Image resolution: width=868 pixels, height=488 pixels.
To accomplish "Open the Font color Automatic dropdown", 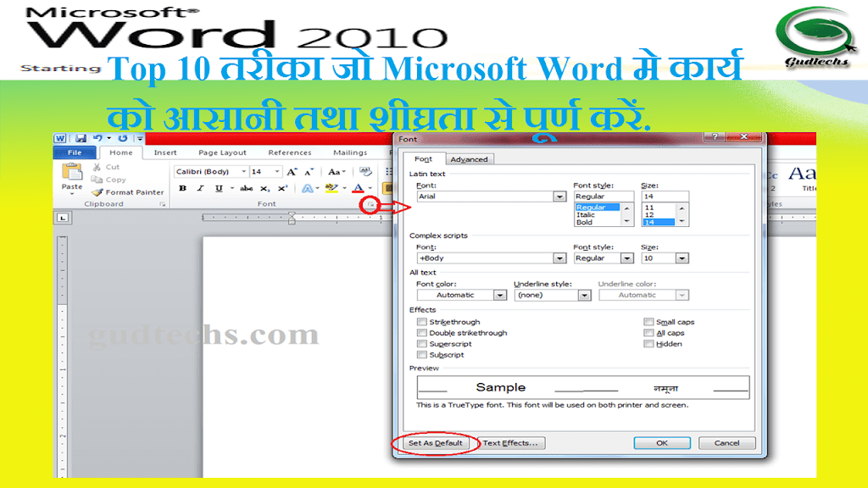I will (x=499, y=295).
